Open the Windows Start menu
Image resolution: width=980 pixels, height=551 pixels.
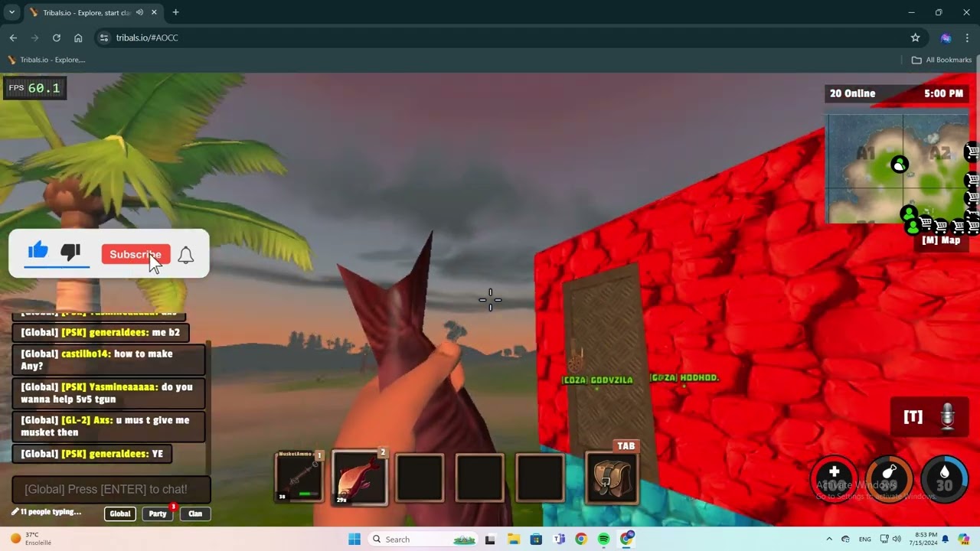pyautogui.click(x=354, y=540)
